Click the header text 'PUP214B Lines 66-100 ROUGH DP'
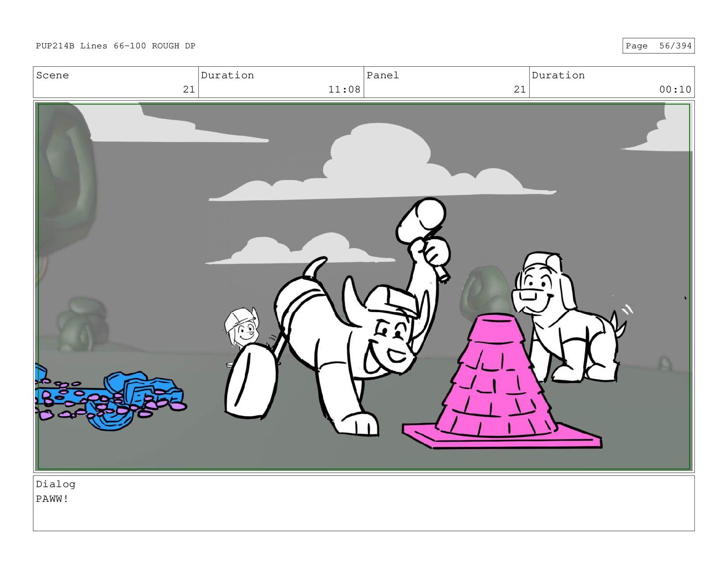 [x=116, y=46]
